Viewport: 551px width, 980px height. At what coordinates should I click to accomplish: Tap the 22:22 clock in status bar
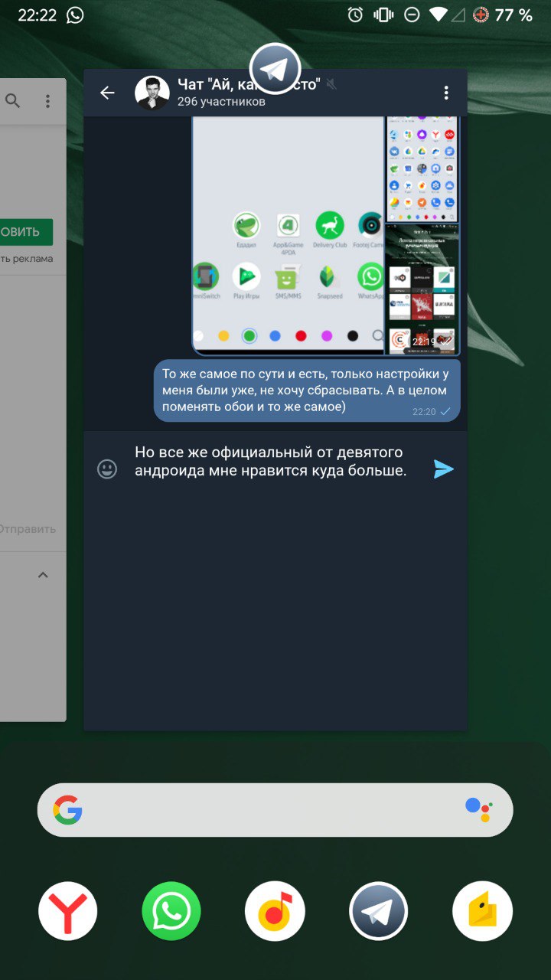[37, 15]
